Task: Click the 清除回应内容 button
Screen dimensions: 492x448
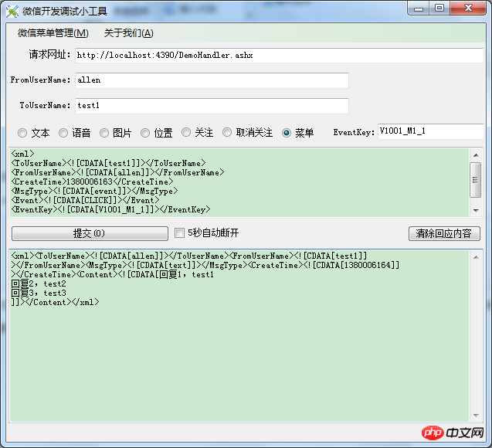Action: (444, 233)
